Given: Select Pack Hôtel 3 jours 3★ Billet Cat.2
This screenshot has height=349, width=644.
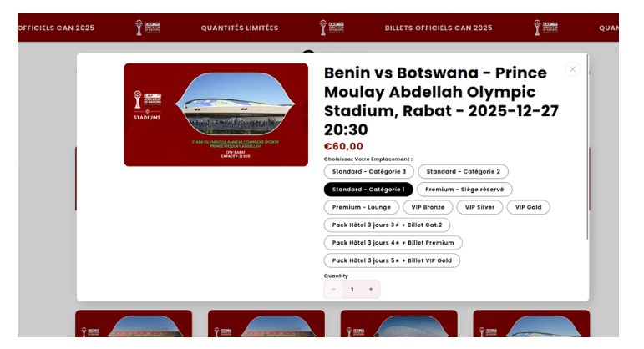Looking at the screenshot, I should [x=388, y=225].
